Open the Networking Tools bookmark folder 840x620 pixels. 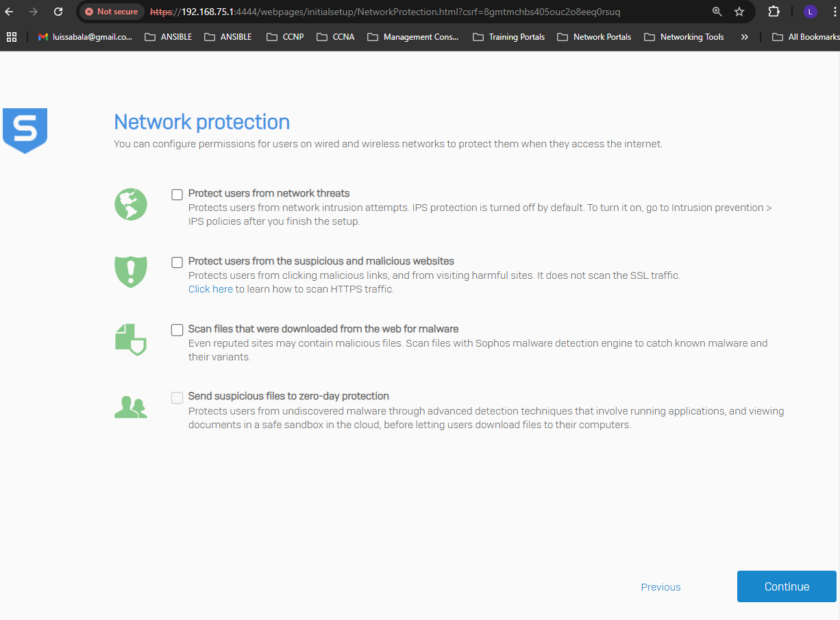tap(684, 37)
